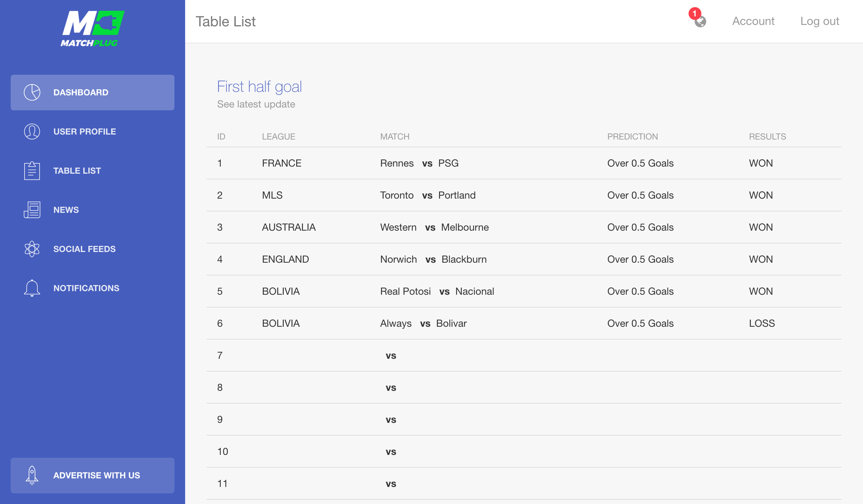Select Always vs Bolivar match
863x504 pixels.
[423, 324]
